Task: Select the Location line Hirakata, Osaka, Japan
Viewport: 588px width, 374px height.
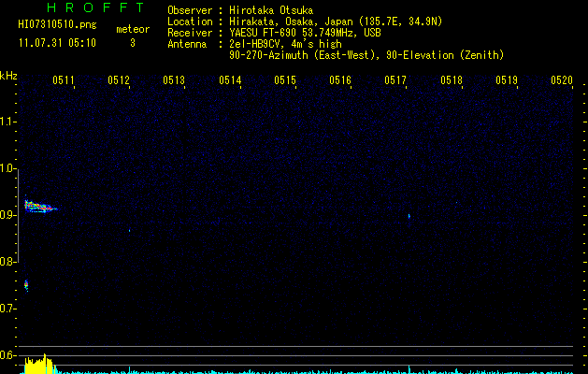Action: [305, 22]
